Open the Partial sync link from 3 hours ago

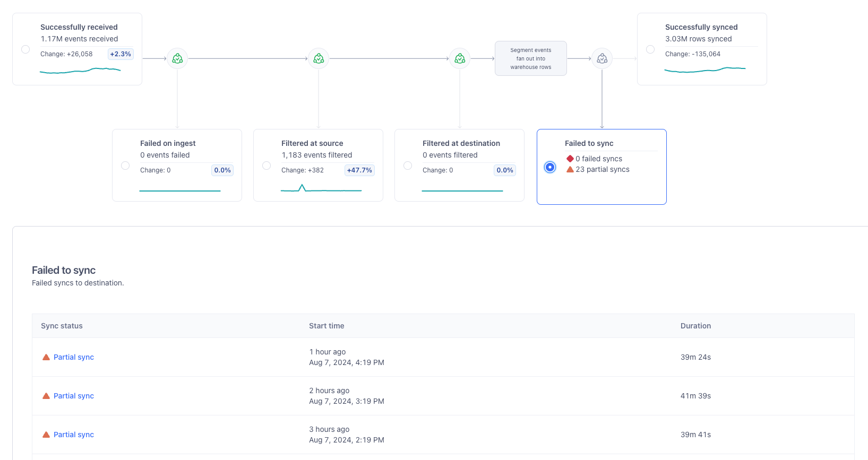pyautogui.click(x=74, y=435)
